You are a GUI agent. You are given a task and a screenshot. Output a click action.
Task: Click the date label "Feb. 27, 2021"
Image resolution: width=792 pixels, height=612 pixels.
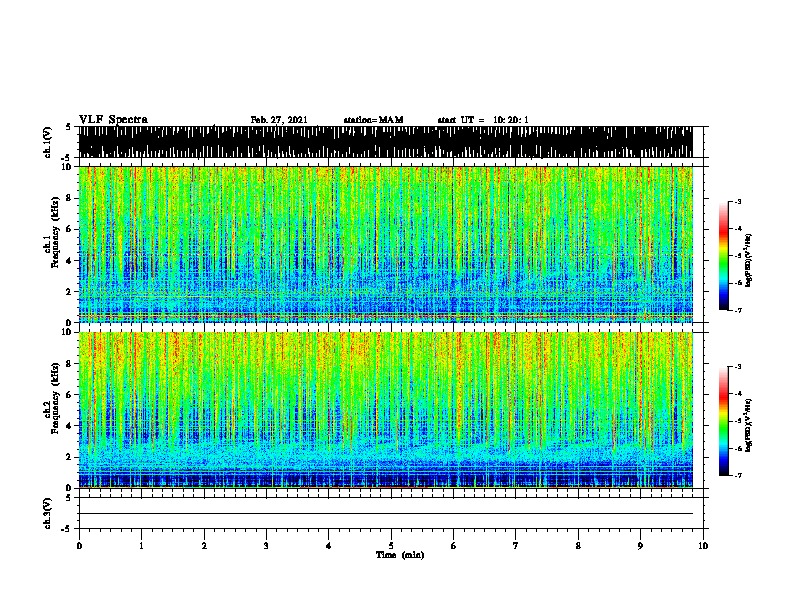click(279, 120)
